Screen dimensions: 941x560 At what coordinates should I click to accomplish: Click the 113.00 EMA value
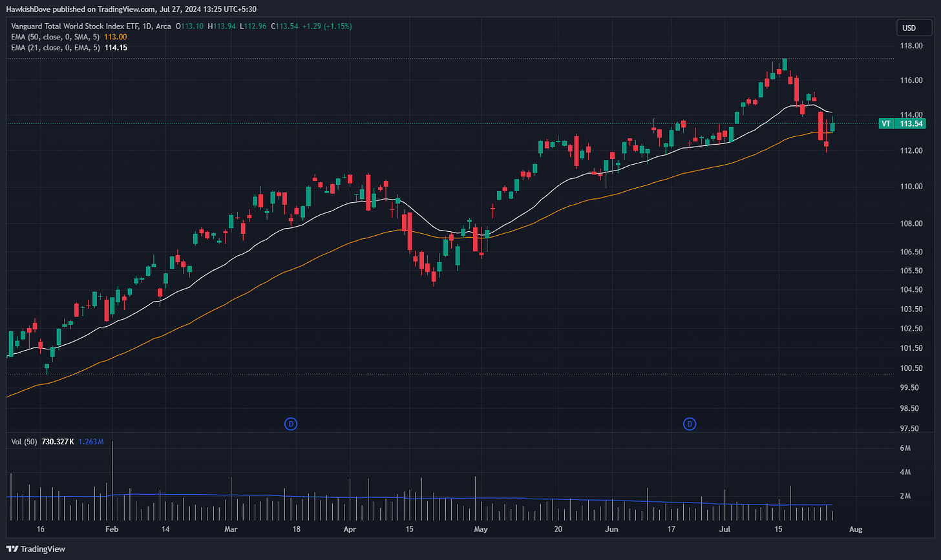pyautogui.click(x=115, y=37)
